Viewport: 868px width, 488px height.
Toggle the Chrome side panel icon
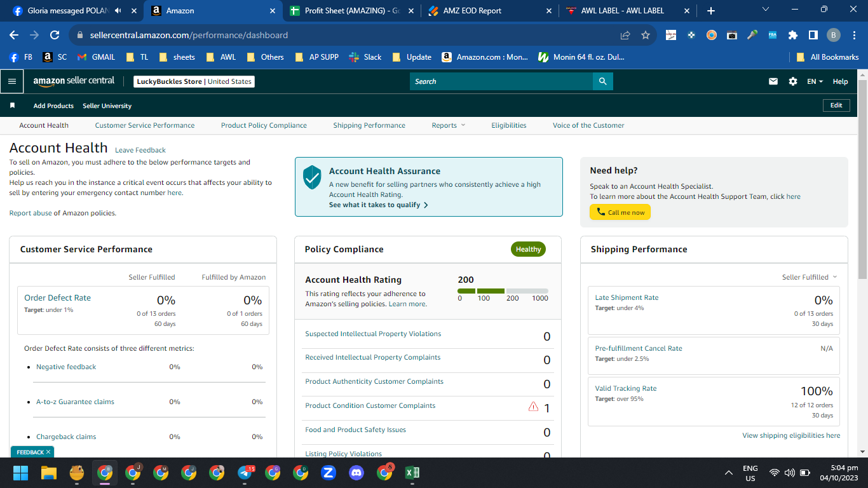coord(813,36)
